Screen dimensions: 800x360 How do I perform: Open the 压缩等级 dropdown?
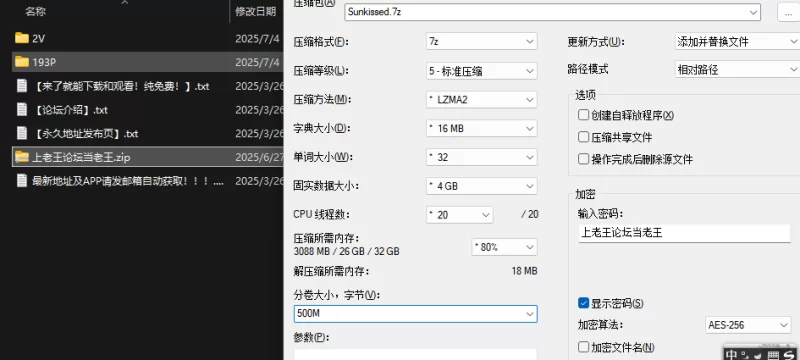click(x=482, y=71)
